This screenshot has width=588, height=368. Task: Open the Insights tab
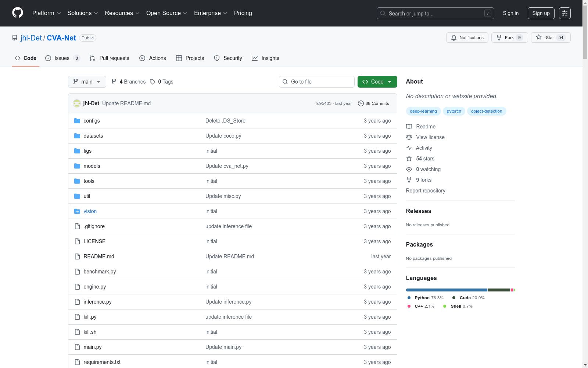(265, 58)
